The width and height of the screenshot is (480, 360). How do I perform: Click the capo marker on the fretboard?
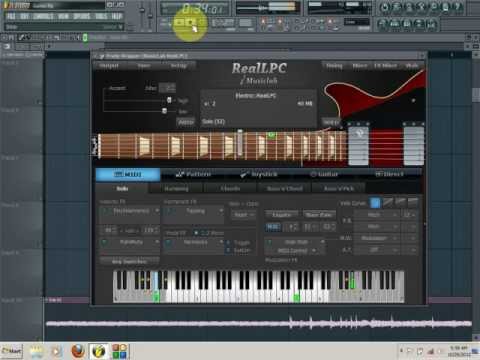[x=240, y=143]
